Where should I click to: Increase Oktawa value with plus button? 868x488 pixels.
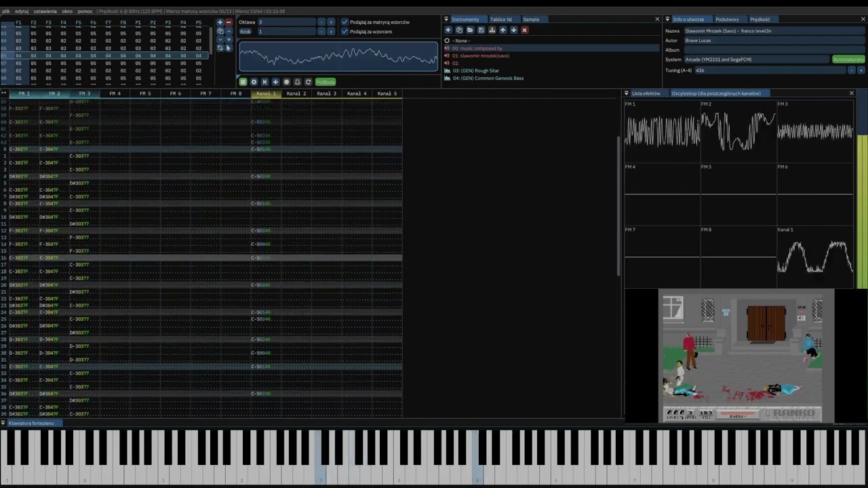331,22
